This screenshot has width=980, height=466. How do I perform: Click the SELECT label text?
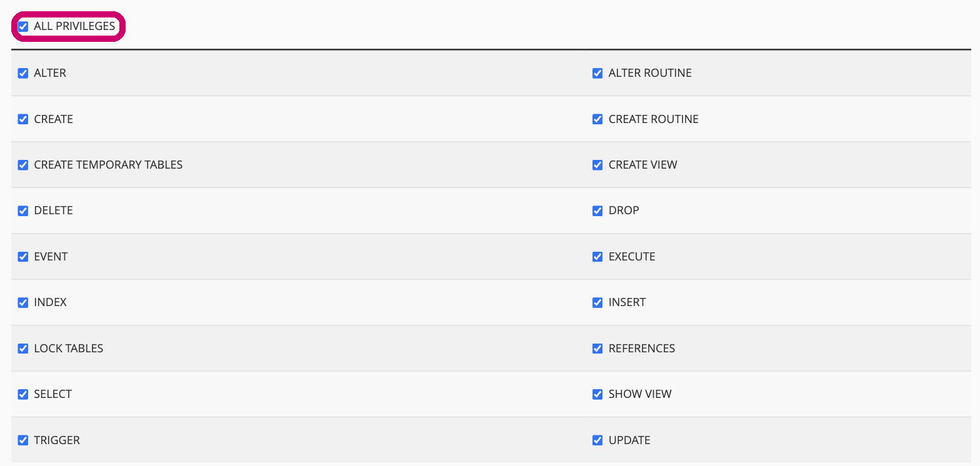(x=52, y=394)
